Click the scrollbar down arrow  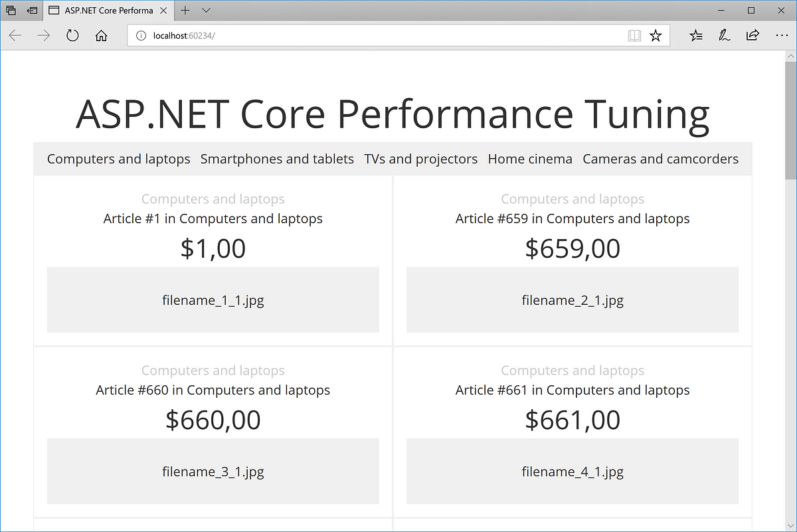790,525
